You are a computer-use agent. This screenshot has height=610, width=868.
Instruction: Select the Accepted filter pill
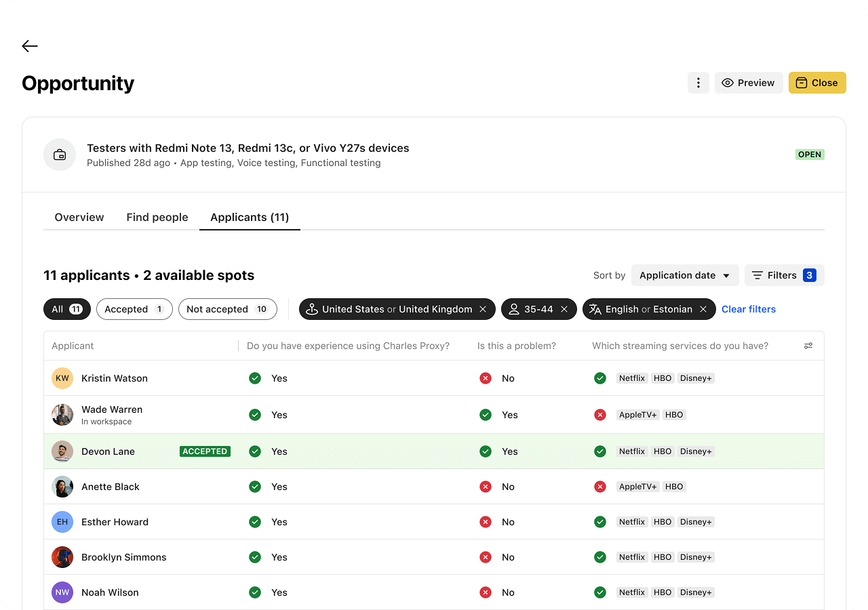point(134,308)
